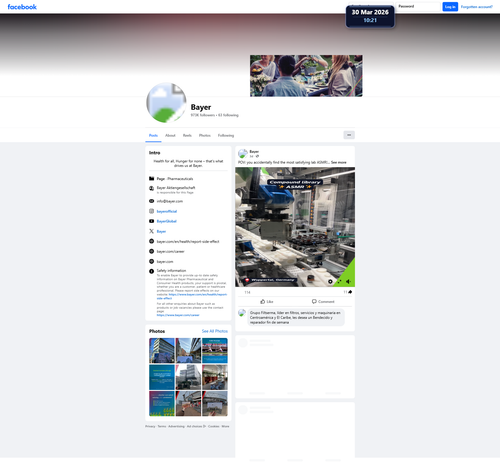Open the BayerGlobal YouTube link
The height and width of the screenshot is (471, 500).
coord(167,221)
